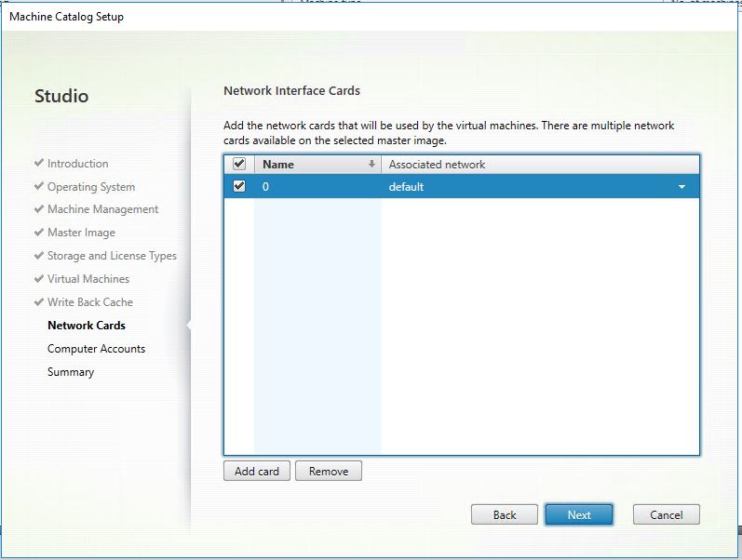Select the default network value in row 0

pyautogui.click(x=407, y=187)
